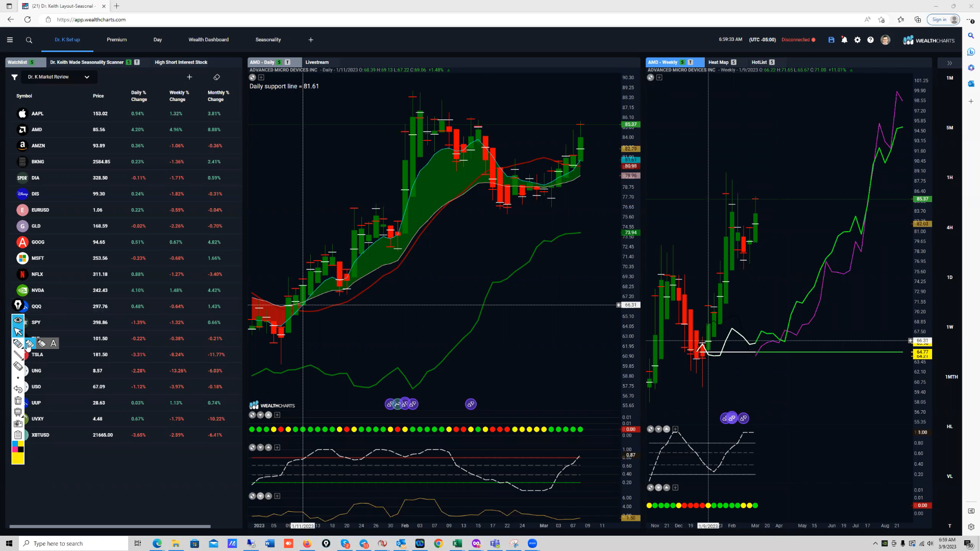Open the Seasonality workspace tab
980x551 pixels.
click(x=268, y=40)
